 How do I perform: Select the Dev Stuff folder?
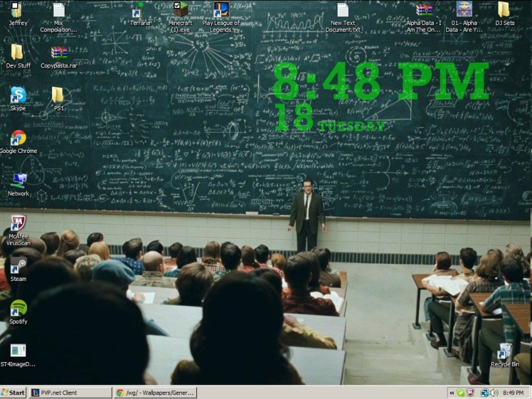[18, 56]
